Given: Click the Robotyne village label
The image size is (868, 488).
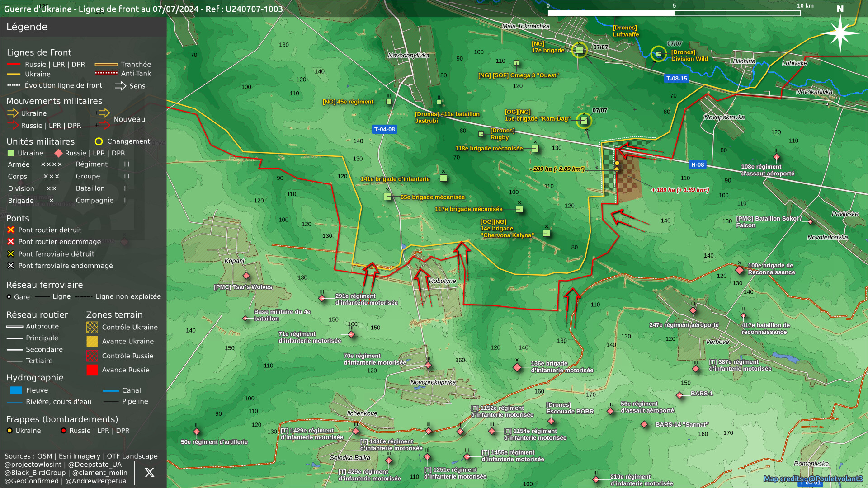Looking at the screenshot, I should click(x=442, y=281).
